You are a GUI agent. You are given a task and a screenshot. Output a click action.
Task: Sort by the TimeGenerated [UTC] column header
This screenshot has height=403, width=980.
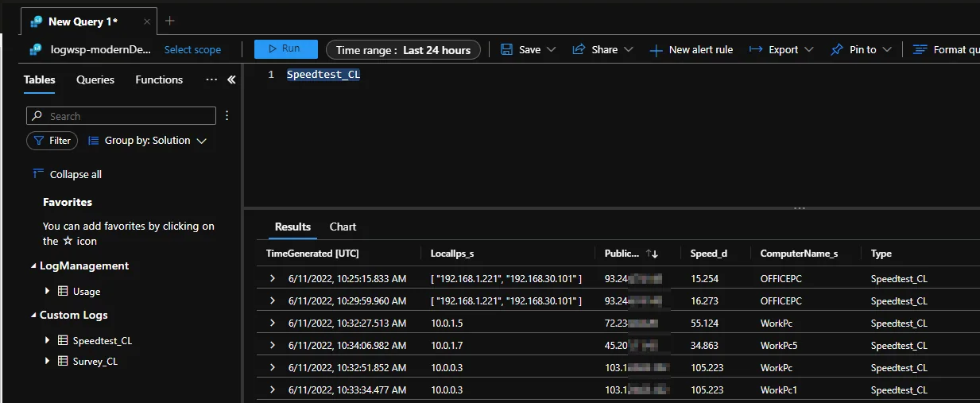pos(312,254)
